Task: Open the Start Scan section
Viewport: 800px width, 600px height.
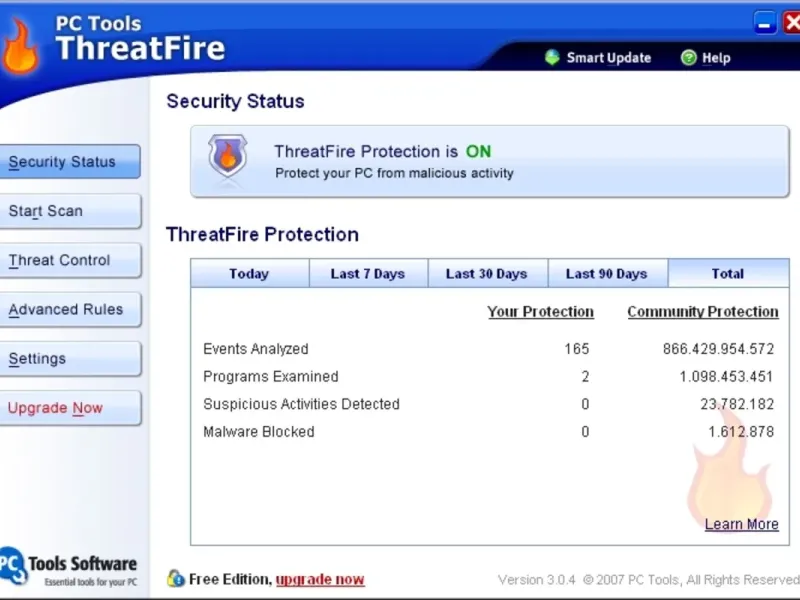Action: [x=68, y=211]
